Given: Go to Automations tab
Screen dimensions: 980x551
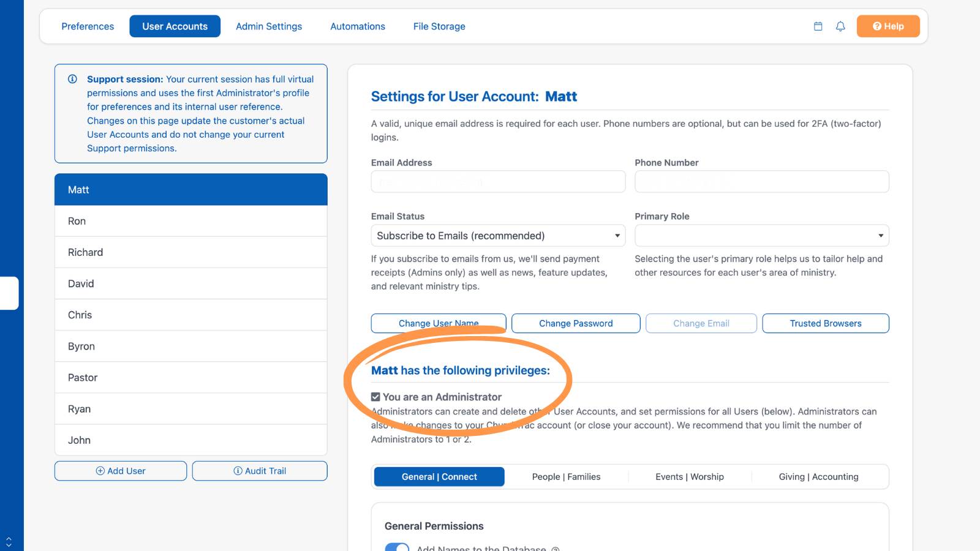Looking at the screenshot, I should 358,26.
